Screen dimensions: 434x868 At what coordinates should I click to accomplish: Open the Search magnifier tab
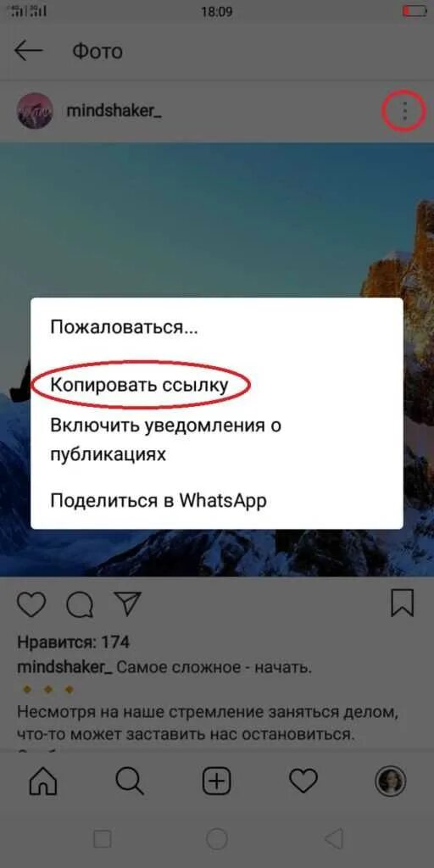point(130,782)
